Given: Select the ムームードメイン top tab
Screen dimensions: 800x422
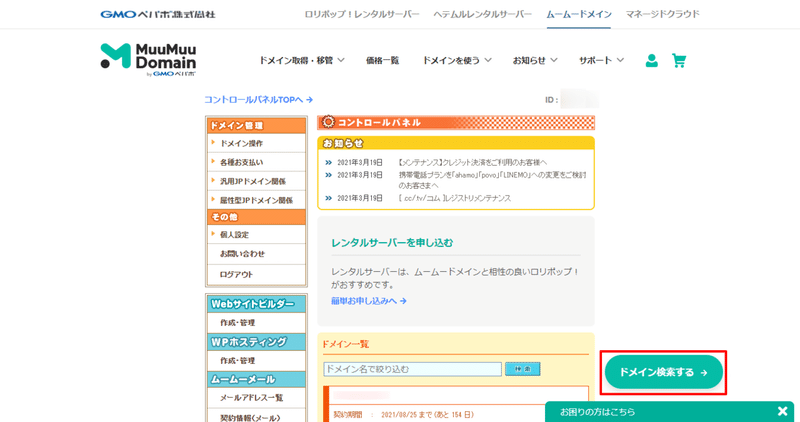Looking at the screenshot, I should click(579, 14).
